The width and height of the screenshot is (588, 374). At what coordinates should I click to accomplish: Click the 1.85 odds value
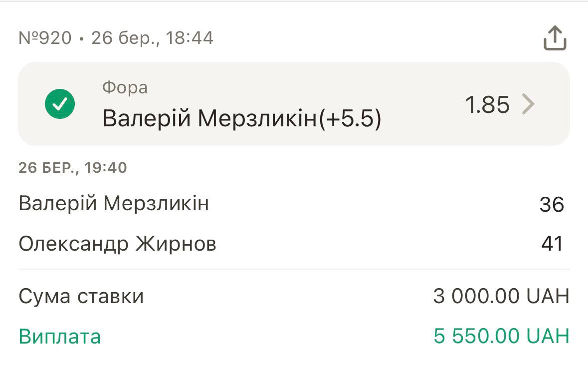487,105
